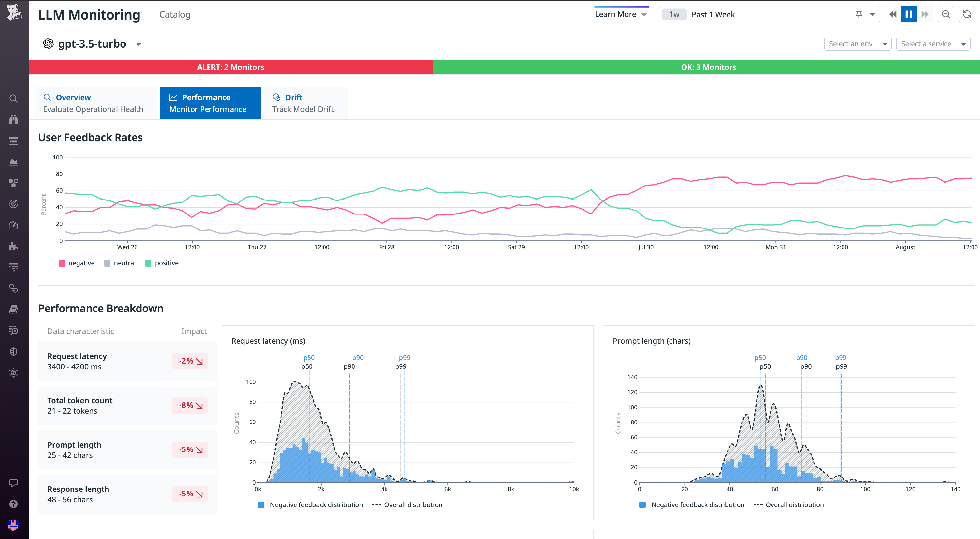This screenshot has height=539, width=980.
Task: Open the Select an env dropdown
Action: coord(857,44)
